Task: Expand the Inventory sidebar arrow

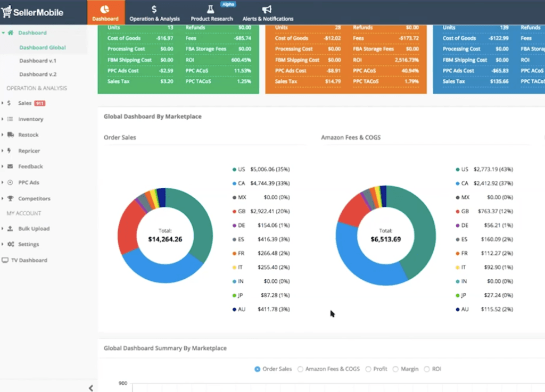Action: [3, 119]
